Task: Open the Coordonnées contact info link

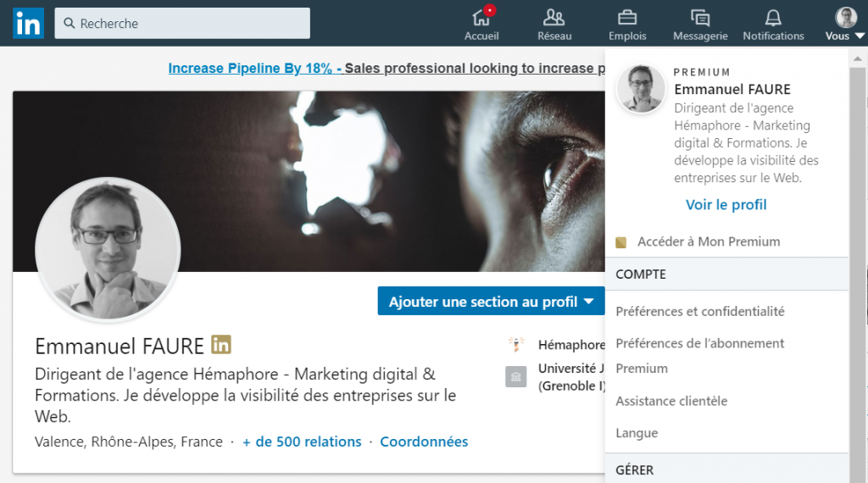Action: (x=424, y=441)
